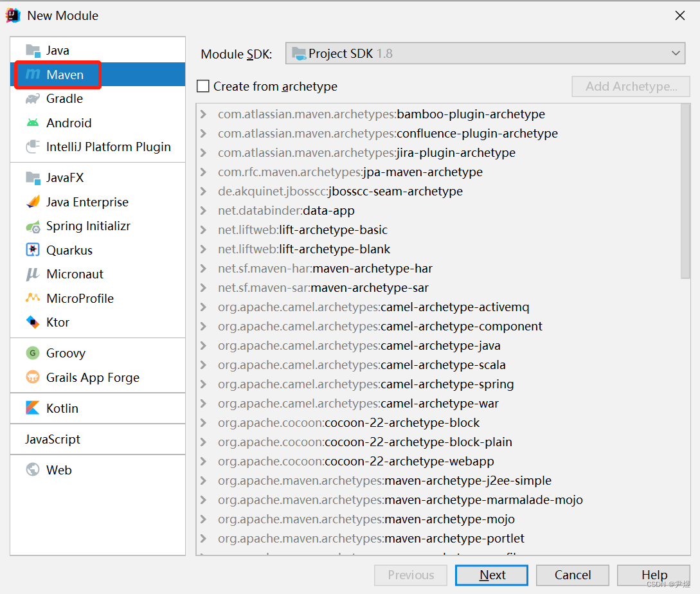
Task: Click the Next button
Action: click(492, 575)
